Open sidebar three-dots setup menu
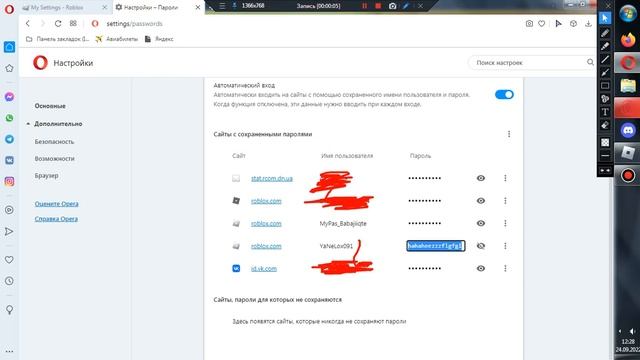The width and height of the screenshot is (640, 360). tap(9, 351)
